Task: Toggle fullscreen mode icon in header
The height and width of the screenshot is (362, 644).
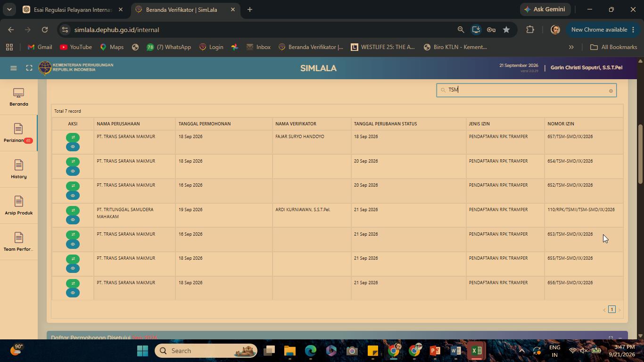Action: [x=29, y=68]
